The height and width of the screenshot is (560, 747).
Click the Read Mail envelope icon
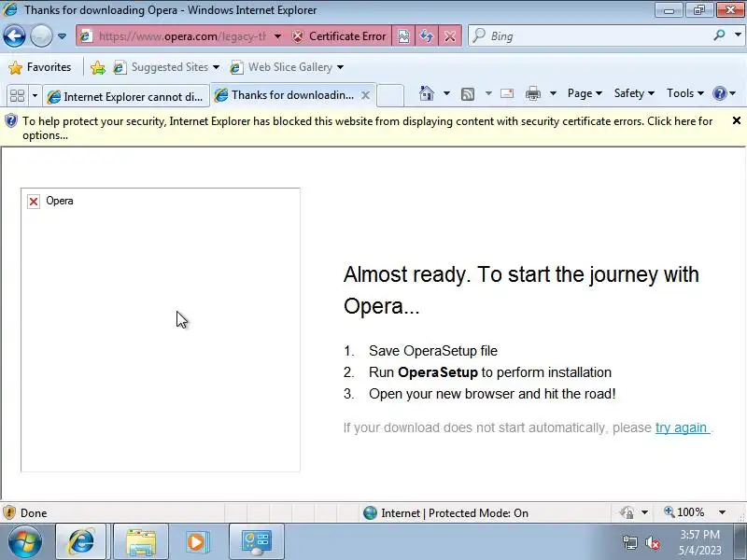tap(507, 93)
